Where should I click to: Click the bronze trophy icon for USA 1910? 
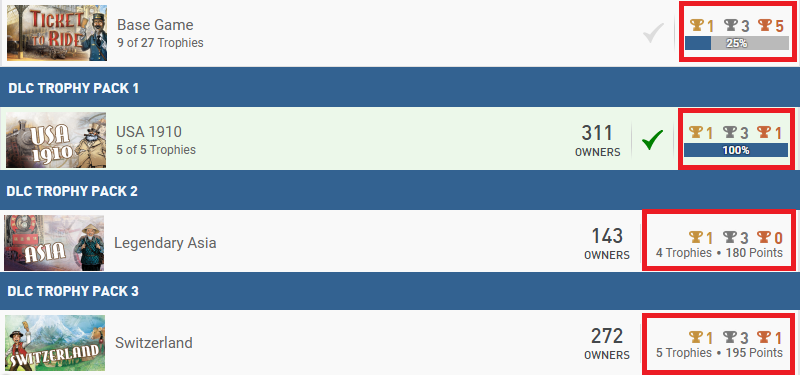[x=763, y=132]
